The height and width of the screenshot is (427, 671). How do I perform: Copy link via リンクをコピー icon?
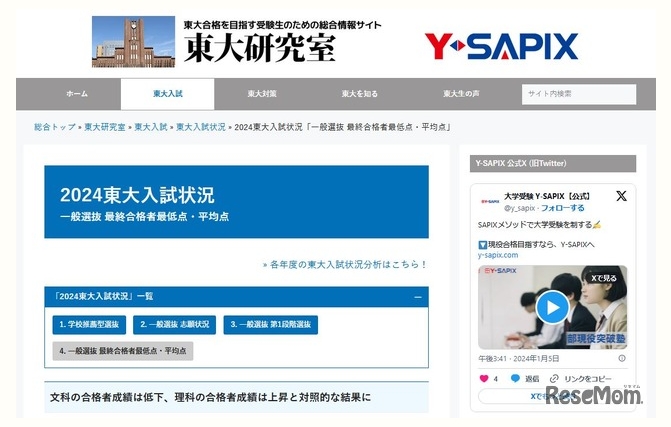tap(554, 379)
